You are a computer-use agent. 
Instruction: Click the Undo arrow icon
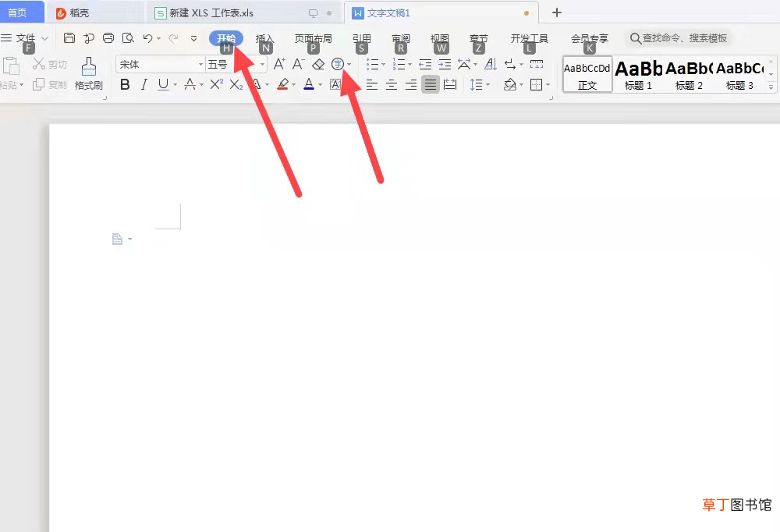pos(147,37)
